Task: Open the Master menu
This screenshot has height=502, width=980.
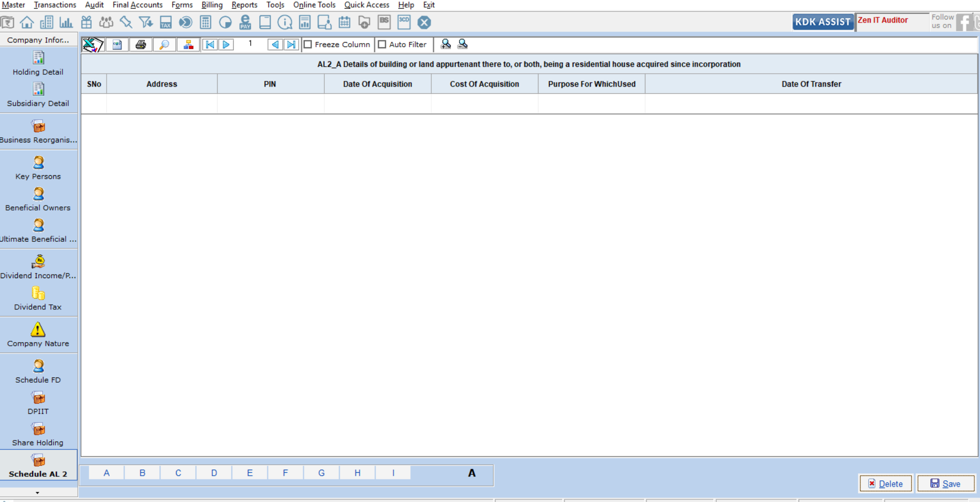Action: point(13,5)
